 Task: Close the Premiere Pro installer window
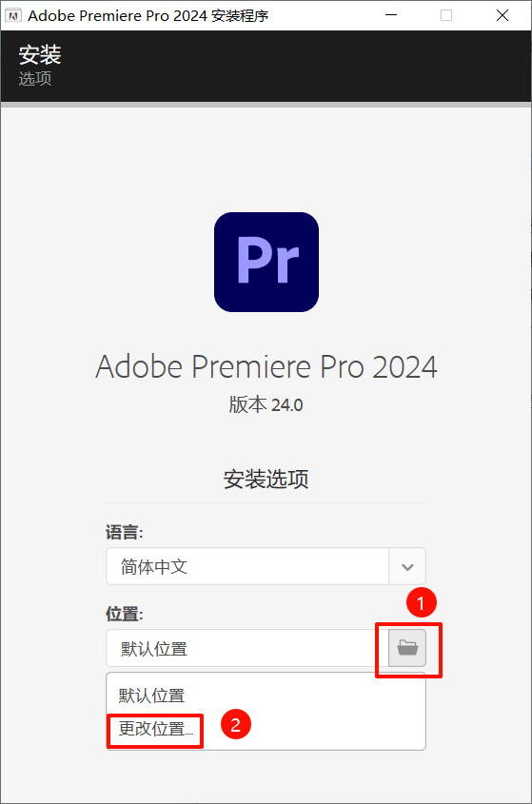pyautogui.click(x=502, y=15)
